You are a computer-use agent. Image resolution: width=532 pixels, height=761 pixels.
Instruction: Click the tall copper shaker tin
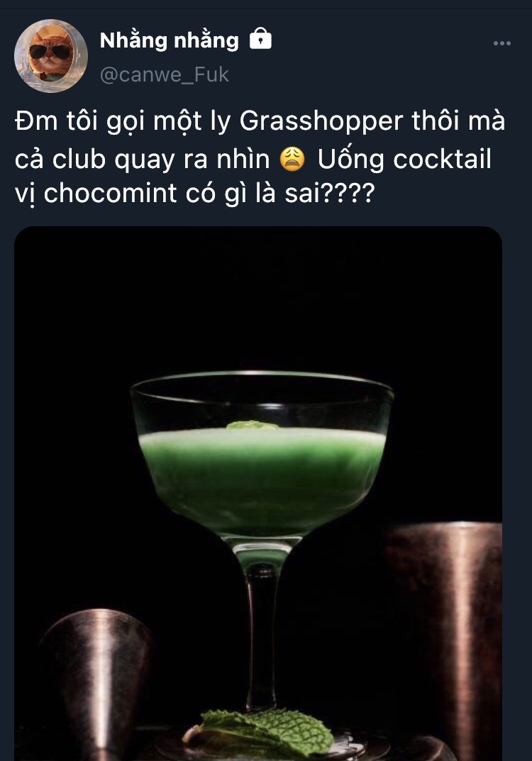click(x=444, y=640)
